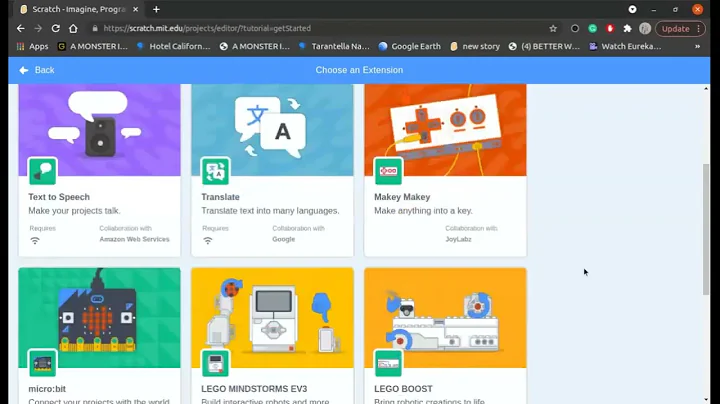Open the Google Earth bookmark
The image size is (720, 404).
(410, 46)
